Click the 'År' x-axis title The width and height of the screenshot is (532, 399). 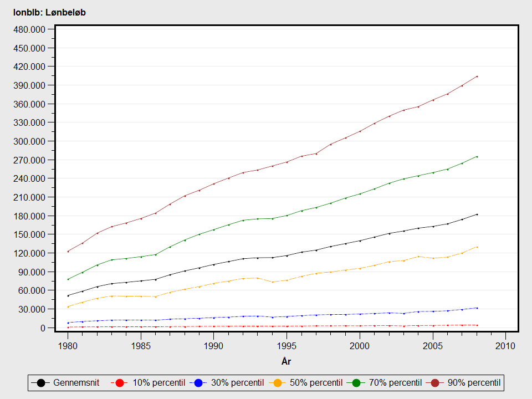pyautogui.click(x=287, y=362)
